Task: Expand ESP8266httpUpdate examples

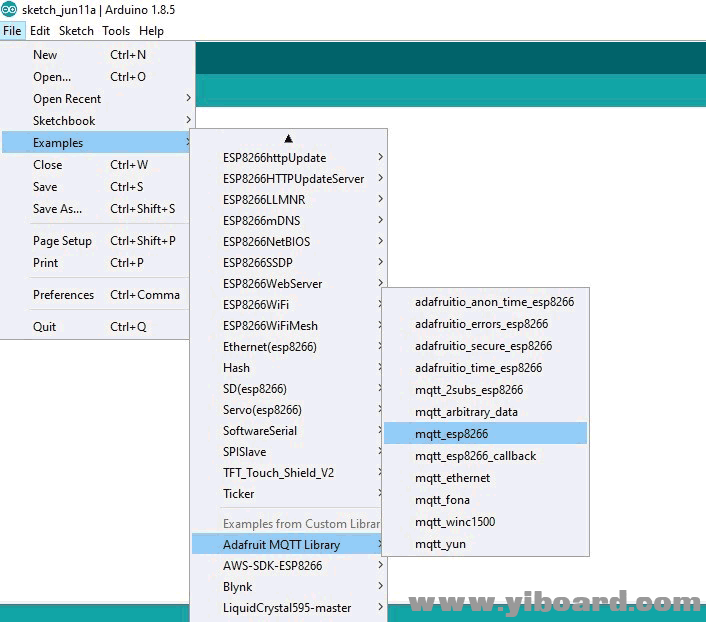Action: tap(289, 158)
